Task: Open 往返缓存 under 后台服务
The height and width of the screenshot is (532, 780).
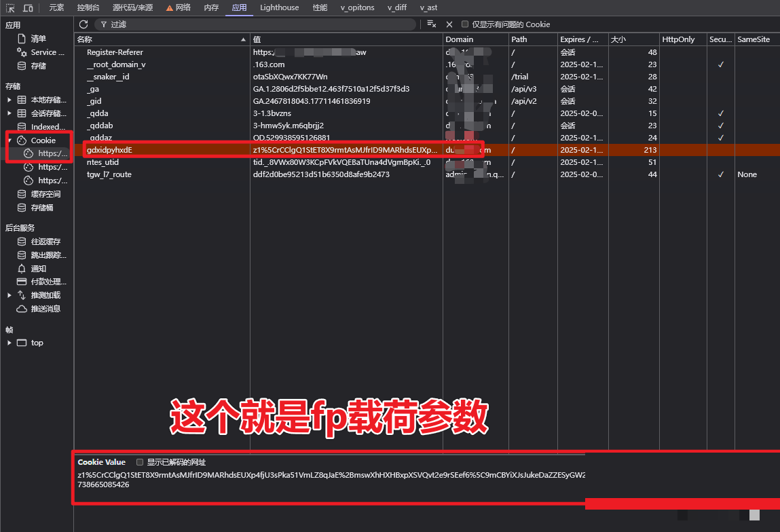Action: click(45, 242)
